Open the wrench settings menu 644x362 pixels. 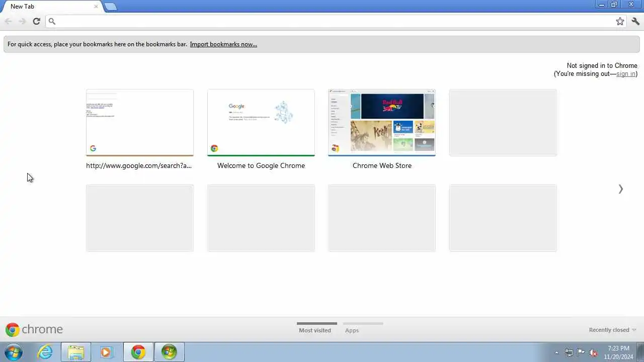click(x=635, y=21)
